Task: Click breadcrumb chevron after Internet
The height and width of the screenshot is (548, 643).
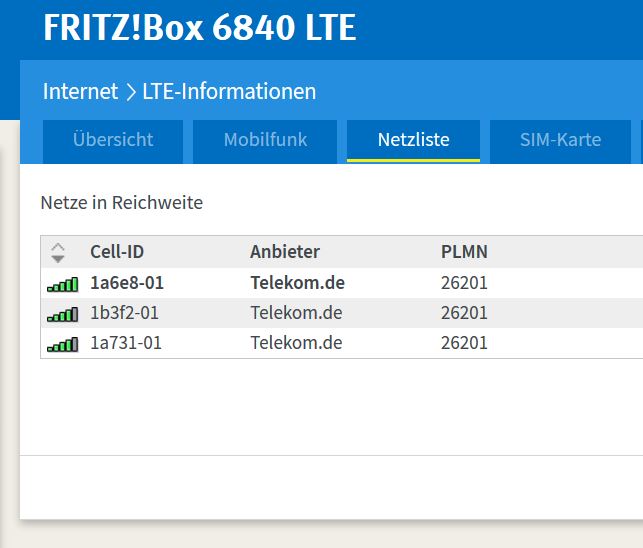Action: click(x=131, y=92)
